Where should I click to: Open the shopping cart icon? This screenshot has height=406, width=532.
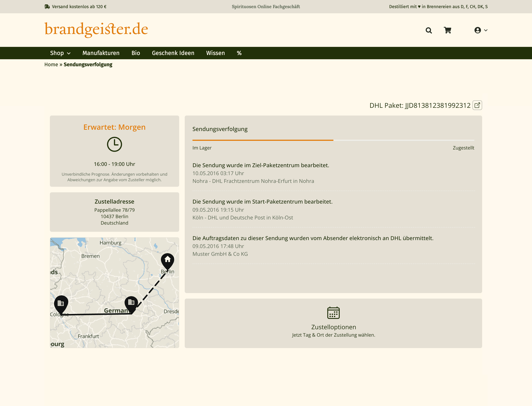pyautogui.click(x=447, y=30)
